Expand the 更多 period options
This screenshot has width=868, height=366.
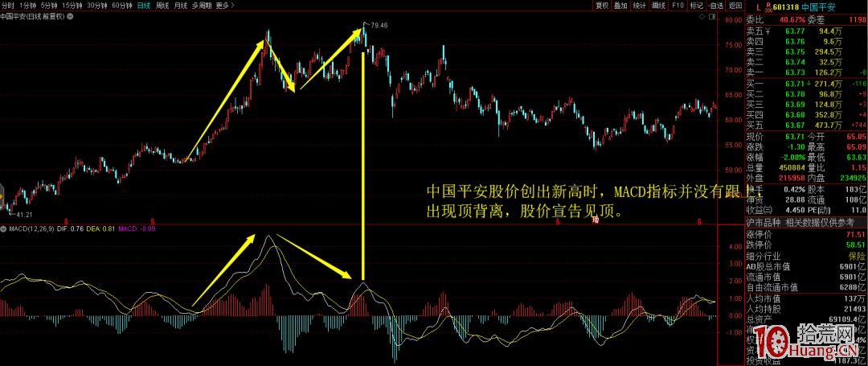coord(225,6)
